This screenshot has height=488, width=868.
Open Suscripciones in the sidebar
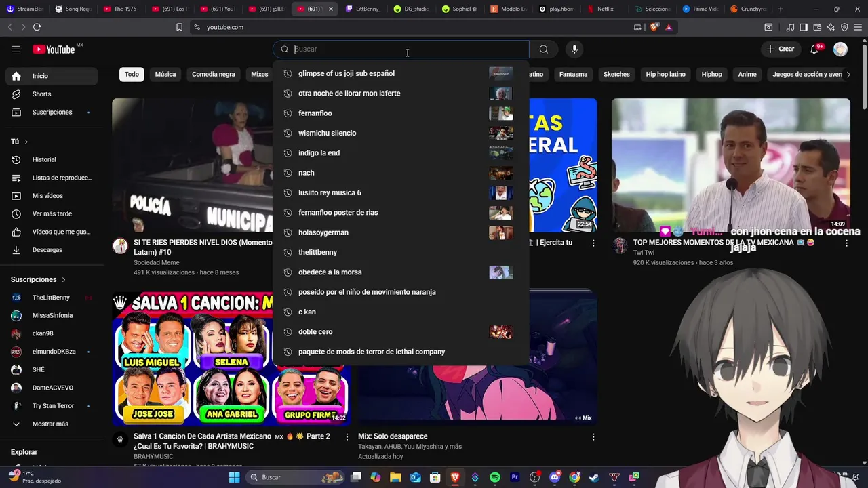coord(52,112)
